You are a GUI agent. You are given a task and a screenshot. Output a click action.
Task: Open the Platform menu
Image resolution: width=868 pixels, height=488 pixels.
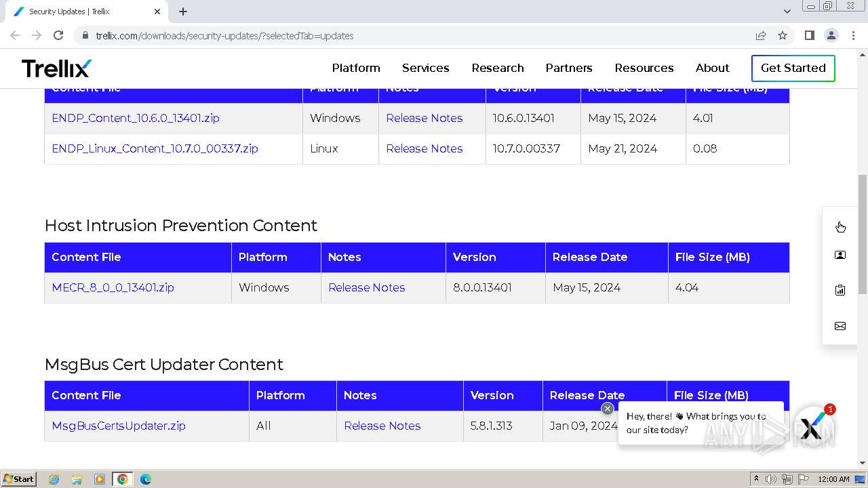(x=356, y=68)
